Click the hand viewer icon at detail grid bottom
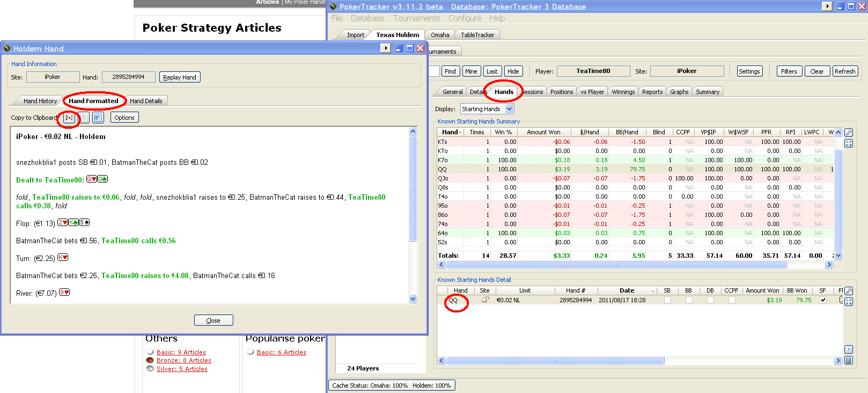This screenshot has height=393, width=868. point(848,360)
